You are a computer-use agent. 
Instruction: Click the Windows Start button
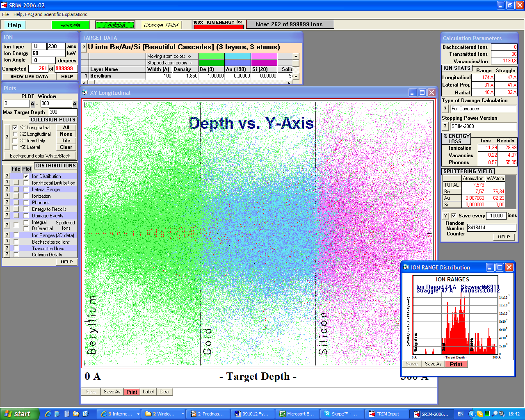point(20,414)
